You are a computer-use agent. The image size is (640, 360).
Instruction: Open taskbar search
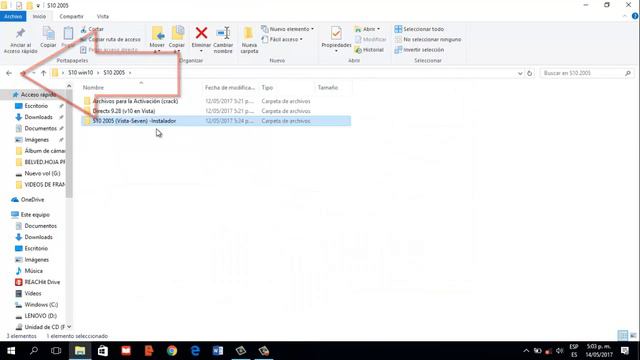pyautogui.click(x=34, y=351)
